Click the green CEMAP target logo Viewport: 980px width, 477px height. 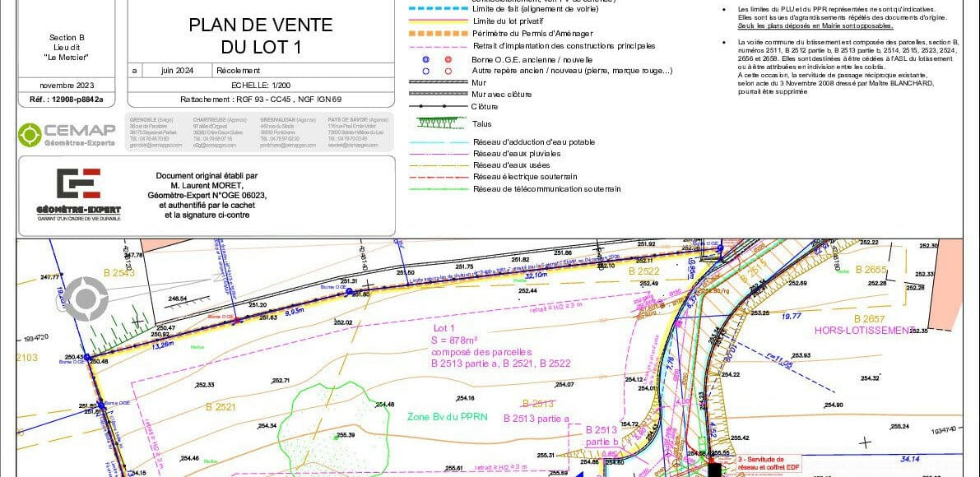click(x=30, y=135)
